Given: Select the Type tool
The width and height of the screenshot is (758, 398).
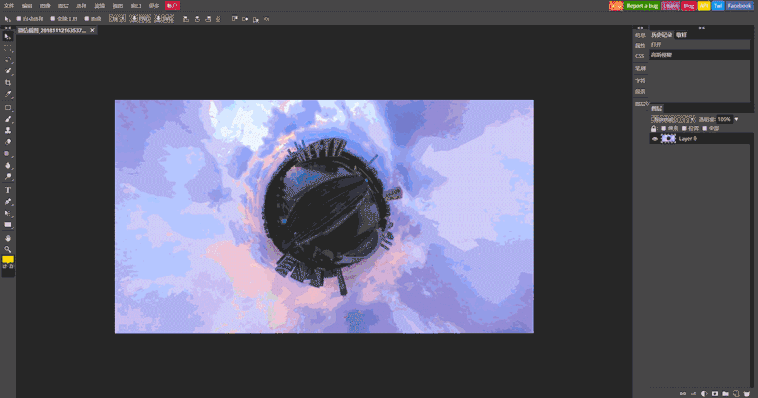Looking at the screenshot, I should coord(8,190).
